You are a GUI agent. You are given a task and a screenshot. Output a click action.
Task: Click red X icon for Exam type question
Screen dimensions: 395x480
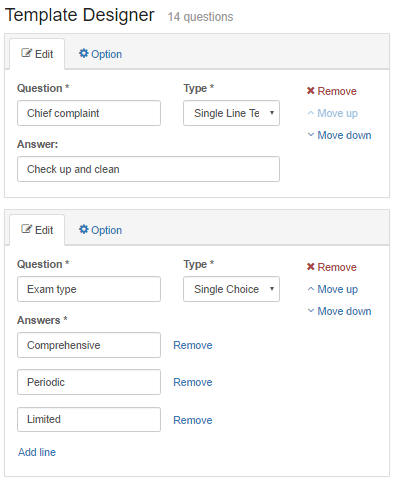(311, 267)
